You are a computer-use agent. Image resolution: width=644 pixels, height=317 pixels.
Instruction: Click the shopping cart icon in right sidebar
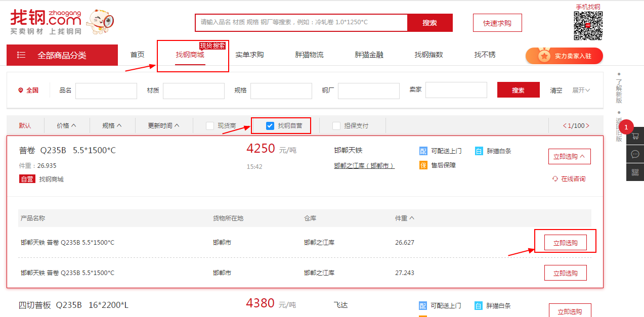pyautogui.click(x=635, y=137)
